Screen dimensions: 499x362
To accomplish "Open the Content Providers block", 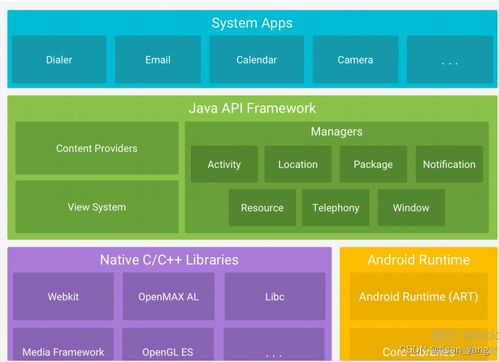I will (97, 148).
